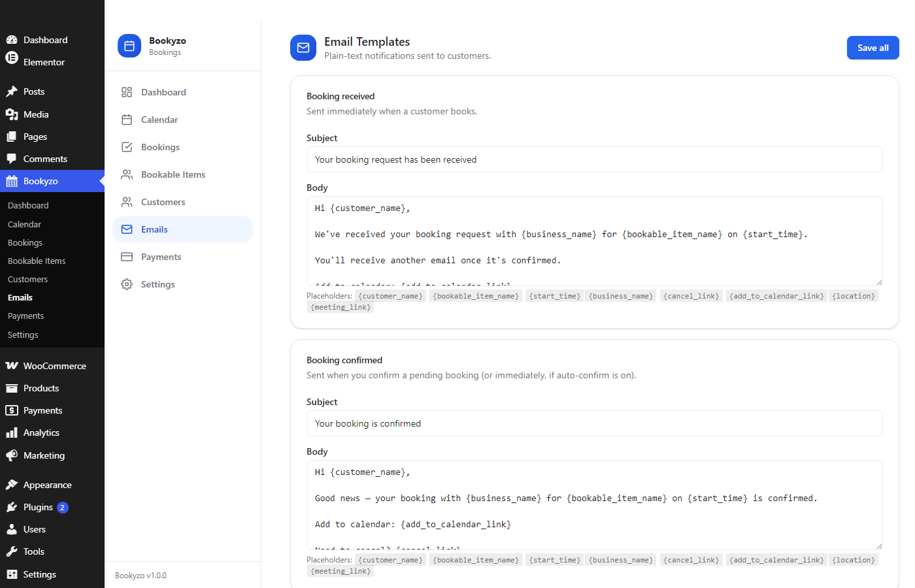Open the Elementor menu label
This screenshot has width=915, height=588.
pyautogui.click(x=44, y=62)
